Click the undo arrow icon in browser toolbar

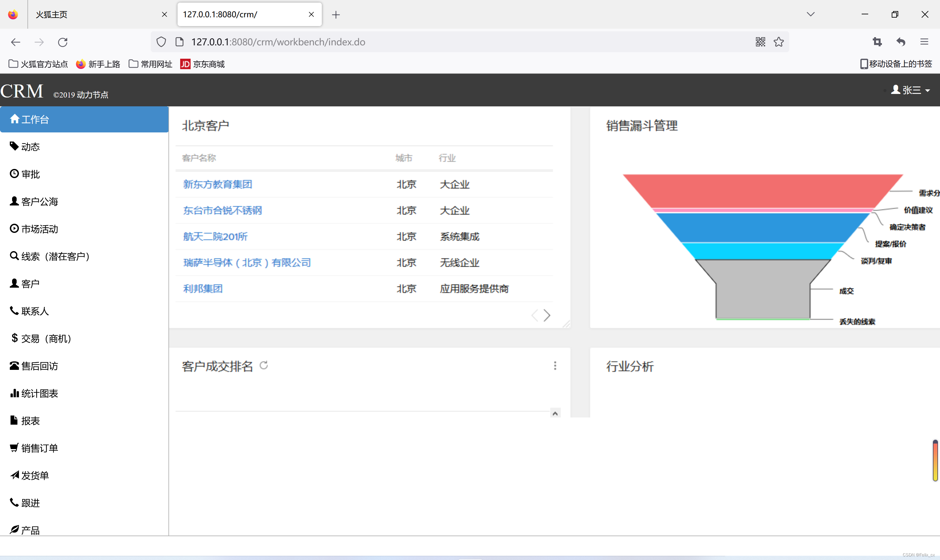[901, 42]
